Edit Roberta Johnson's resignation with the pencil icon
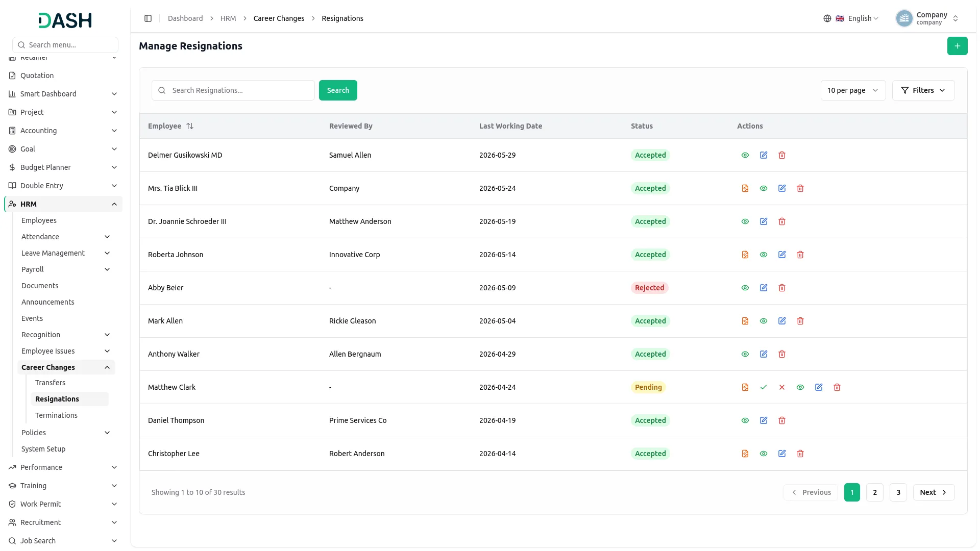980x551 pixels. click(782, 255)
